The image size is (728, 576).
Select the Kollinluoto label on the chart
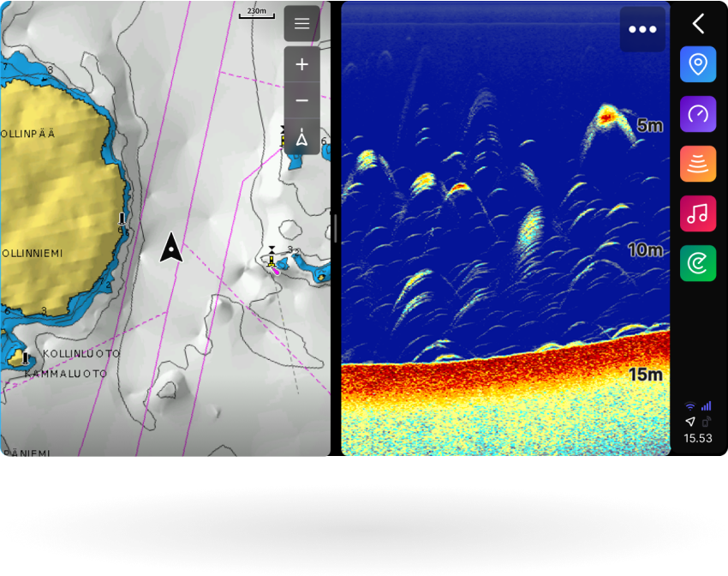click(72, 354)
